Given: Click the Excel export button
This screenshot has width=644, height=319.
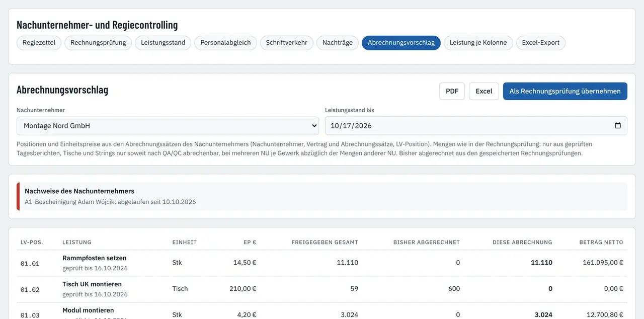Looking at the screenshot, I should (484, 91).
